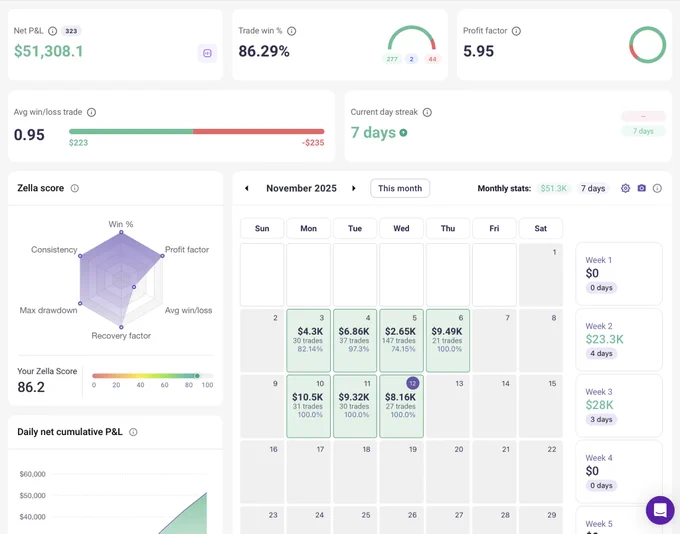The width and height of the screenshot is (680, 534).
Task: Select the Week 1 summary card
Action: pyautogui.click(x=619, y=274)
